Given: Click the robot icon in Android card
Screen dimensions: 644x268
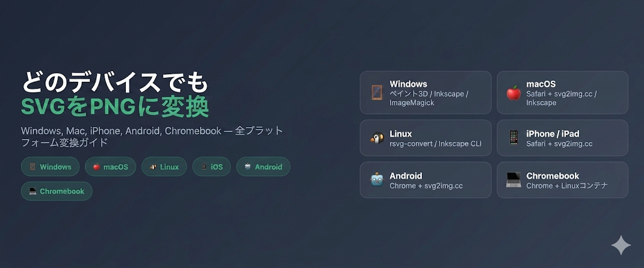Looking at the screenshot, I should click(x=377, y=180).
